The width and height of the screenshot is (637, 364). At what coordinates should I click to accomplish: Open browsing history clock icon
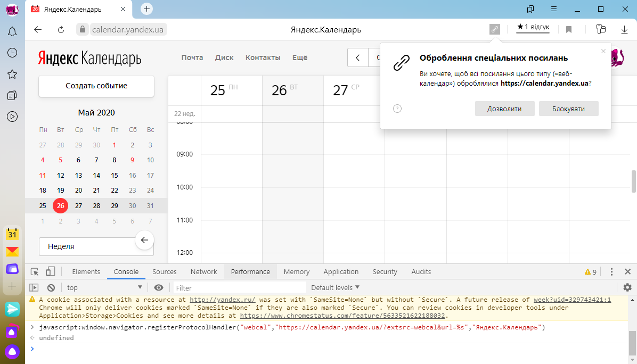click(12, 53)
